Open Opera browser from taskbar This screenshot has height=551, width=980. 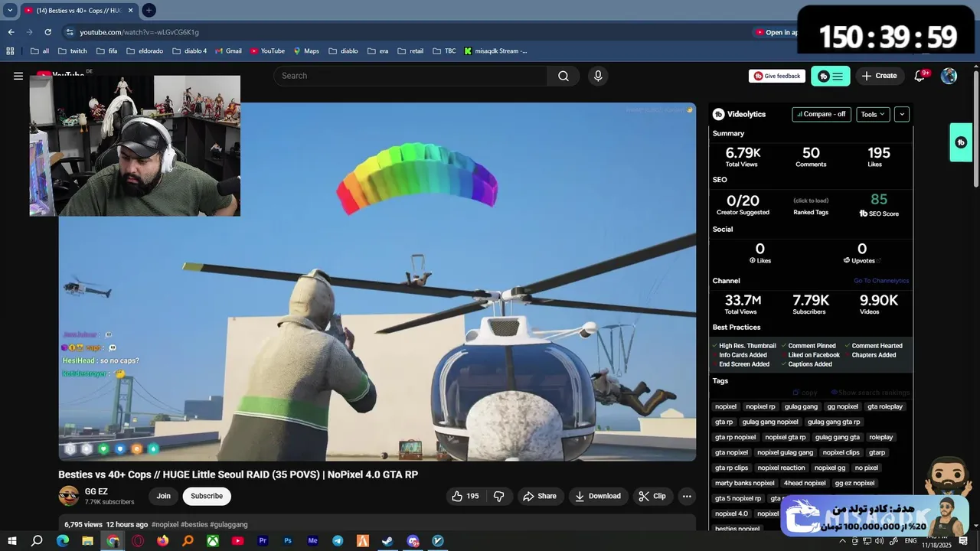point(138,540)
